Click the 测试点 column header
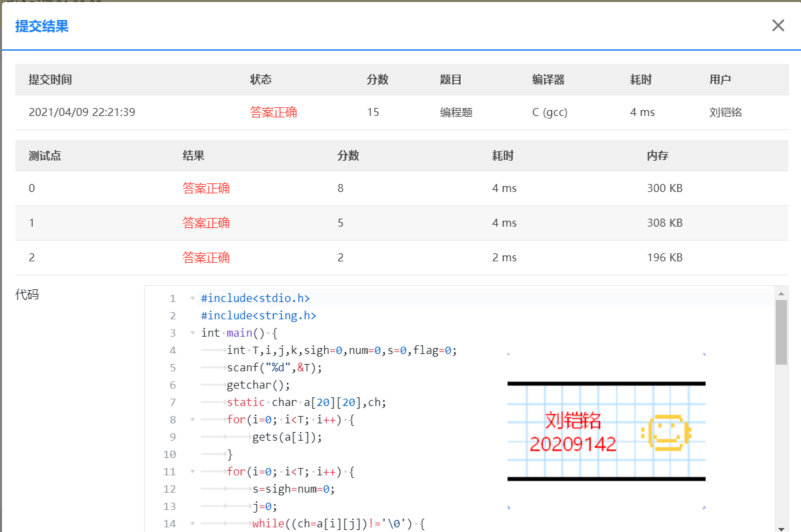Image resolution: width=801 pixels, height=532 pixels. pos(45,156)
